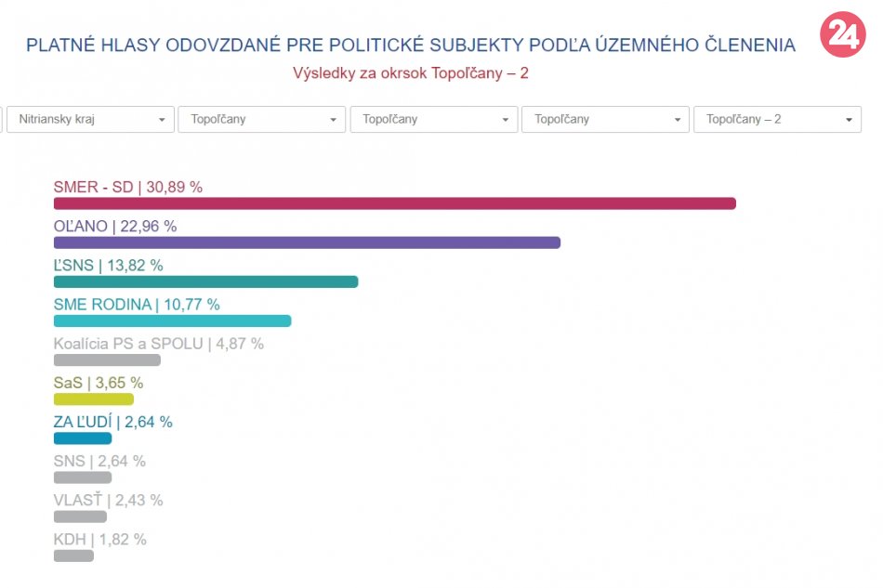Expand the Topoľčany – 2 dropdown
This screenshot has width=883, height=588.
(x=777, y=120)
